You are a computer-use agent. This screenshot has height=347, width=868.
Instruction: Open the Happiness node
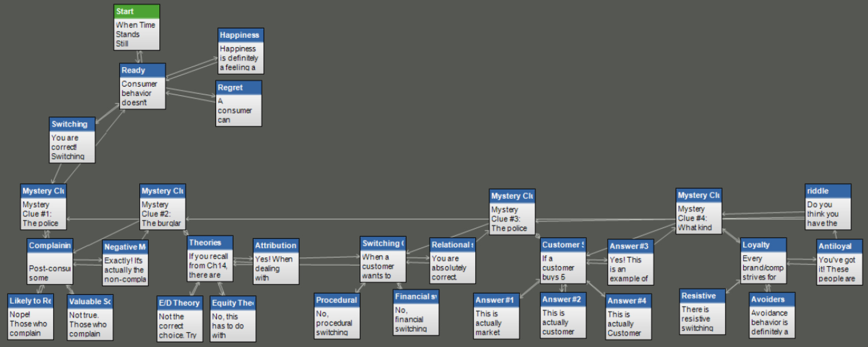click(x=240, y=51)
